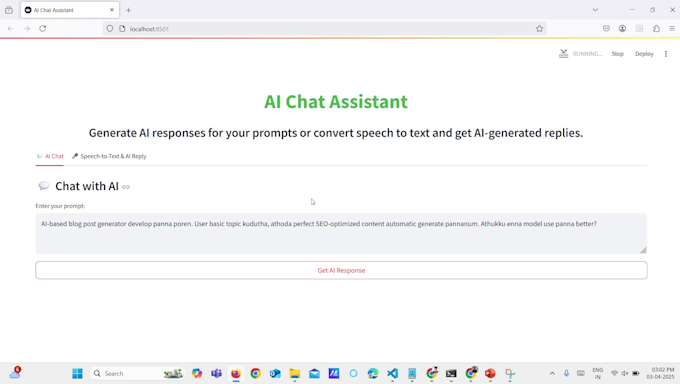Open File Explorer from the taskbar
Screen dimensions: 680x384
point(295,373)
